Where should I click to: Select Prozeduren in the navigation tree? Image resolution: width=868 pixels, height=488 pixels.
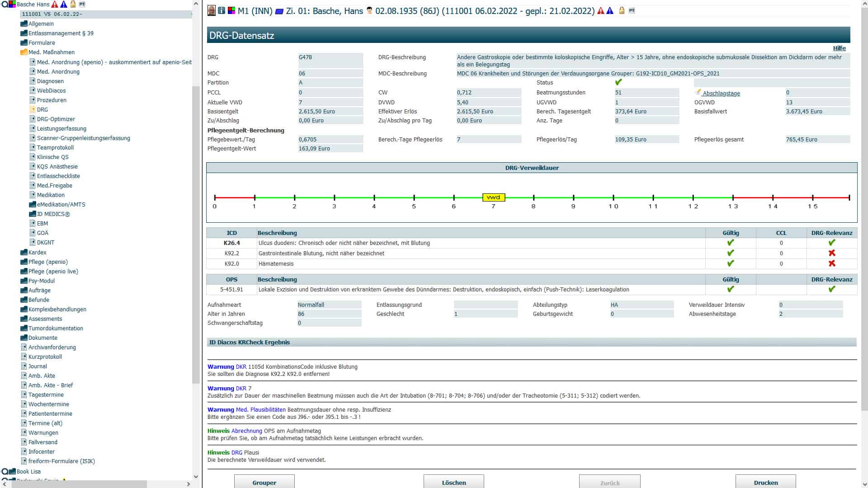pos(52,100)
